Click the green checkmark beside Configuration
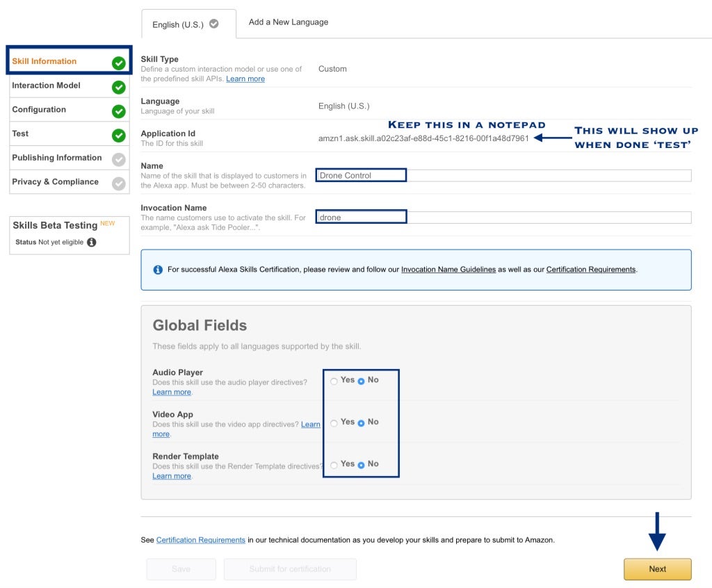Viewport: 712px width, 588px height. click(x=119, y=111)
